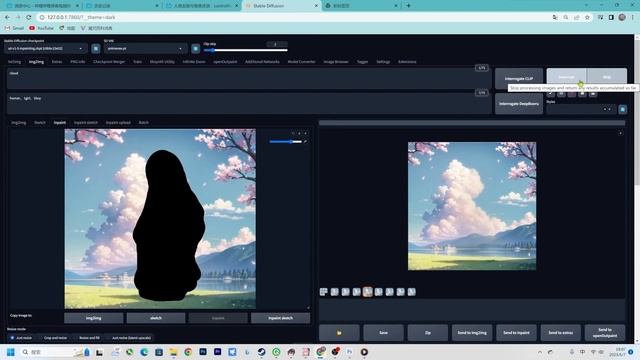Open the Extensions tab
This screenshot has width=640, height=360.
[407, 62]
